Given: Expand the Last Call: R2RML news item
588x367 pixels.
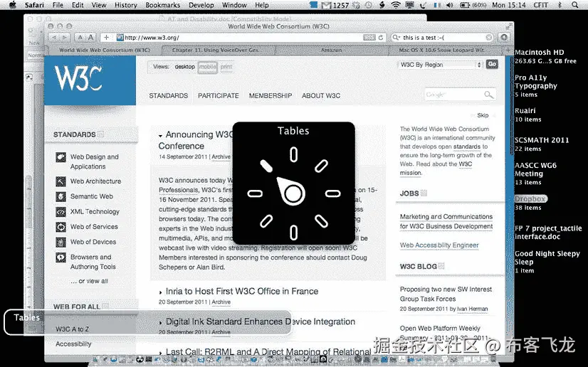Looking at the screenshot, I should pyautogui.click(x=160, y=353).
